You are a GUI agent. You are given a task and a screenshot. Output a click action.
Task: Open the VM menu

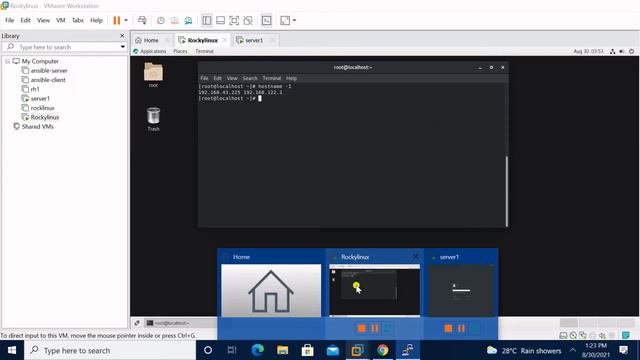pos(61,20)
